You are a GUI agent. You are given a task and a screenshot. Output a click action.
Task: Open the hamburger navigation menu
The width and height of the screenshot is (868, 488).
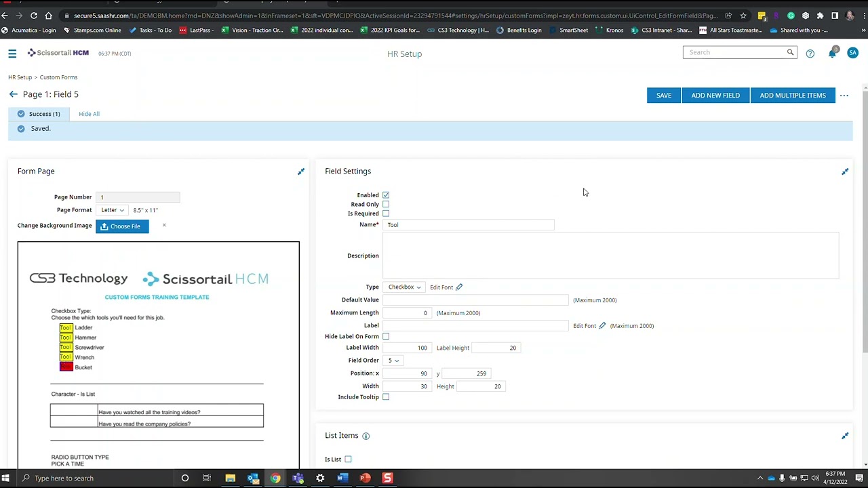pos(12,54)
